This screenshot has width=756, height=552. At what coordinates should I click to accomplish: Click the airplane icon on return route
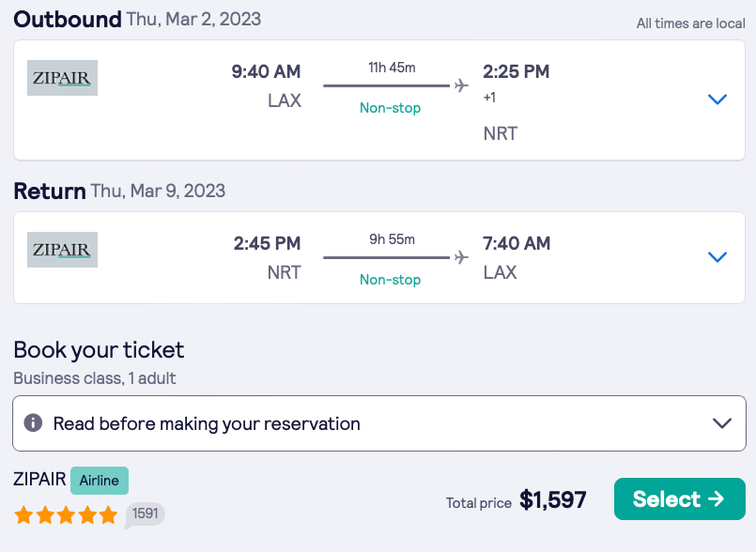[461, 257]
